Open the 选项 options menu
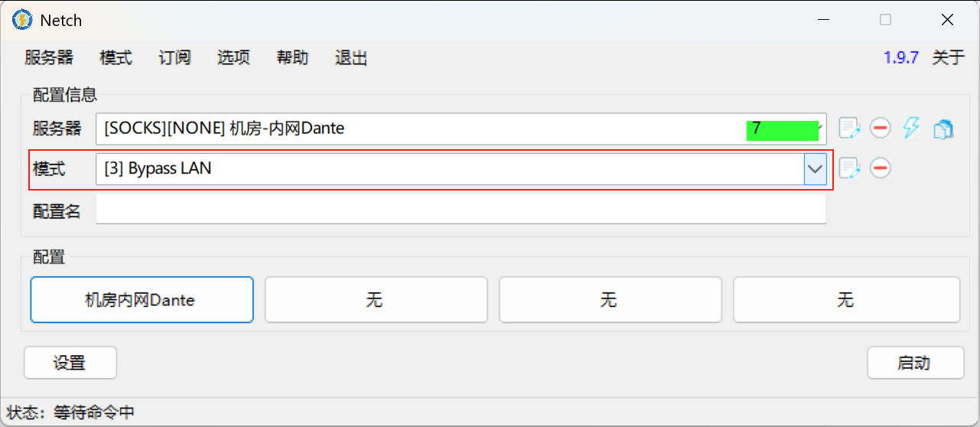980x427 pixels. click(x=233, y=57)
